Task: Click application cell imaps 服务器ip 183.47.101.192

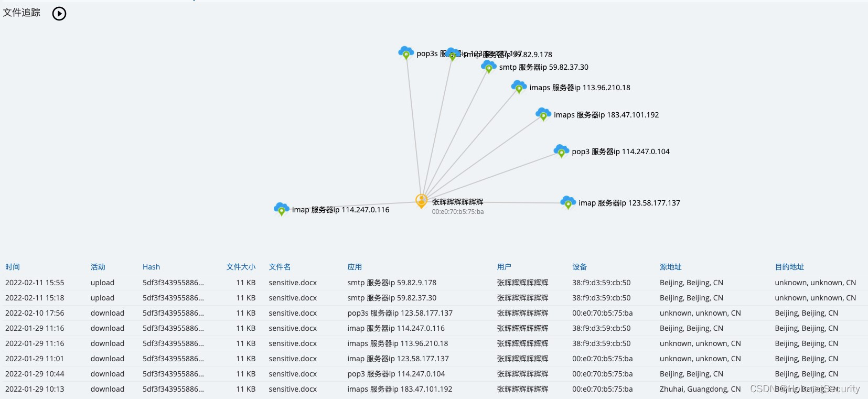Action: [x=400, y=389]
